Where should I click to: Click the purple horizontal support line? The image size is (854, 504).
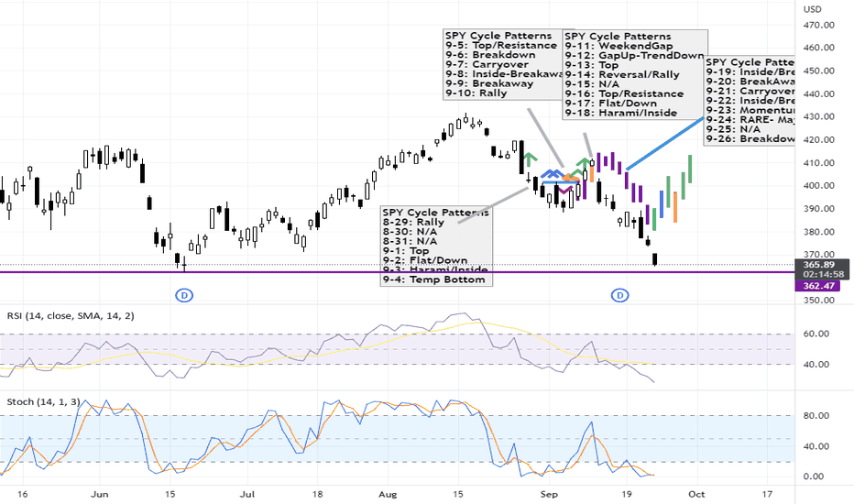(x=398, y=272)
